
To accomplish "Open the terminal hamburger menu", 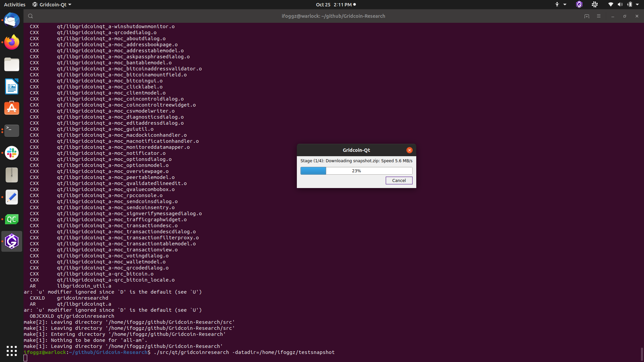I will pos(599,16).
